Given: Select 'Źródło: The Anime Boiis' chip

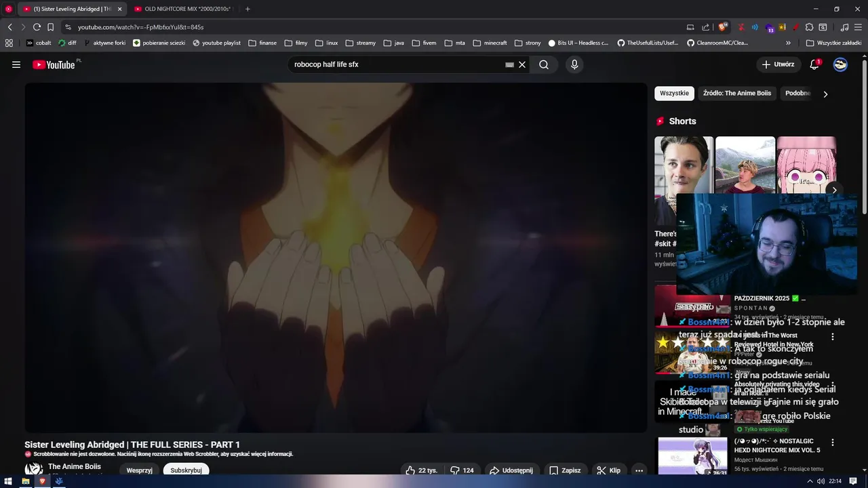Looking at the screenshot, I should click(x=737, y=94).
